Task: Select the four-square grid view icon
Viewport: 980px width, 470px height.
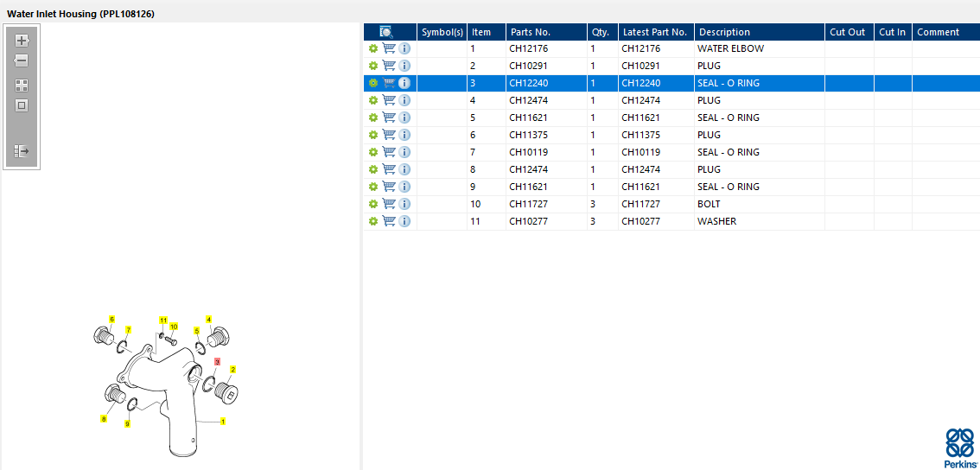Action: tap(22, 86)
